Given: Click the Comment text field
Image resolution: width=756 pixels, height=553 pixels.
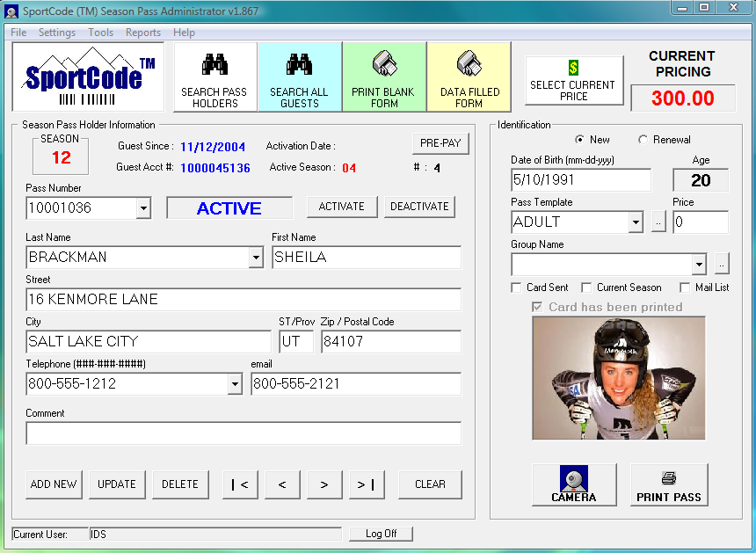Looking at the screenshot, I should click(x=244, y=433).
